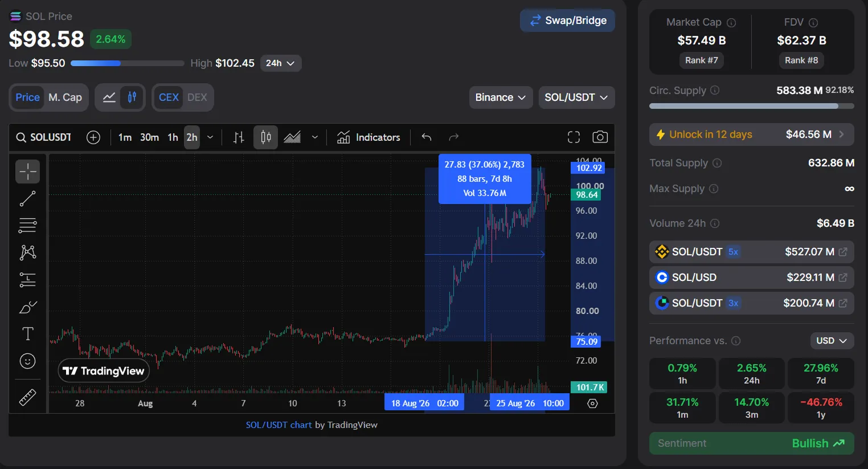Toggle the simple line chart view
868x469 pixels.
(109, 97)
